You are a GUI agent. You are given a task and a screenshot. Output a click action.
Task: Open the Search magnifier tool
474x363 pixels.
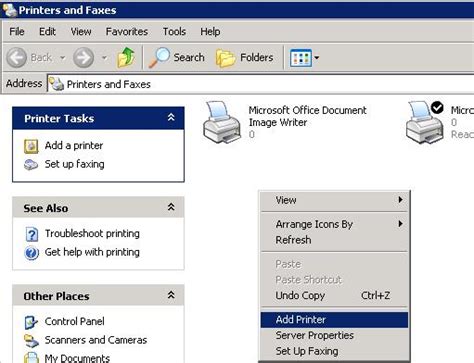(159, 57)
